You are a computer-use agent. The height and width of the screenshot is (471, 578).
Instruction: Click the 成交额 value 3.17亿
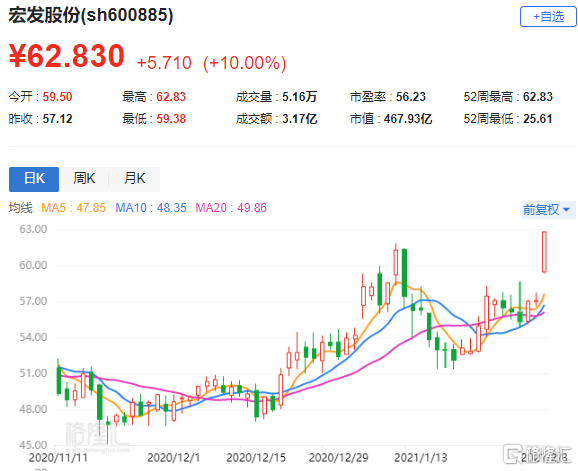300,119
